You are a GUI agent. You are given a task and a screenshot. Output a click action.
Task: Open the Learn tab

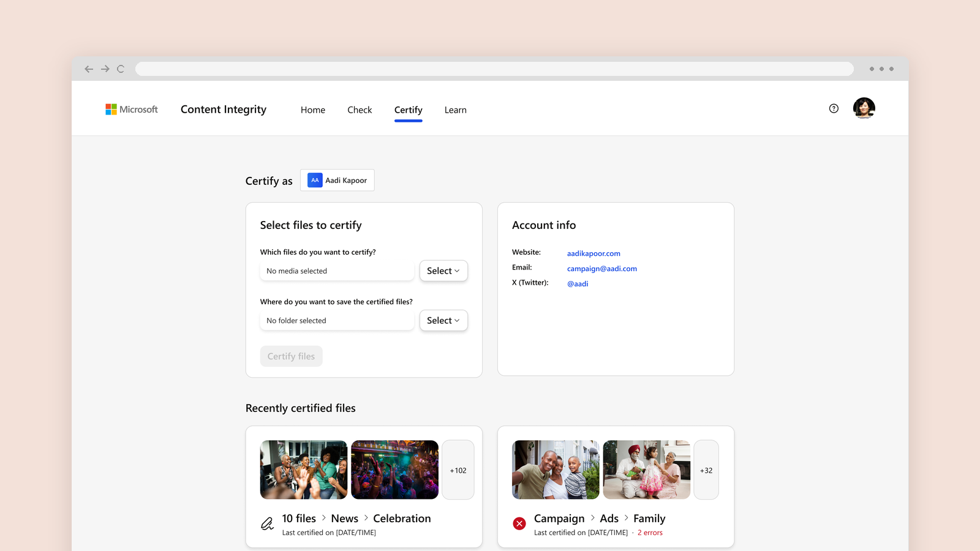(456, 110)
